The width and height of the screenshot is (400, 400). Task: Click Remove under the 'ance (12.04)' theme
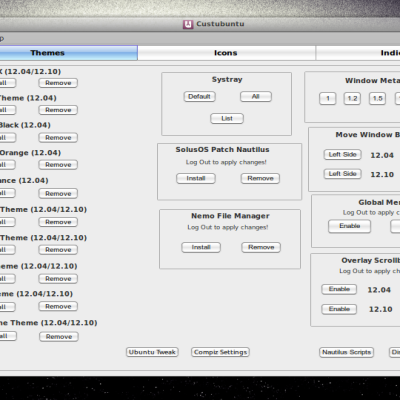58,194
